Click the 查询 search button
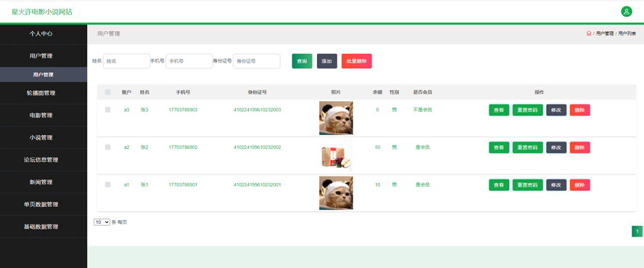644x268 pixels. coord(302,61)
